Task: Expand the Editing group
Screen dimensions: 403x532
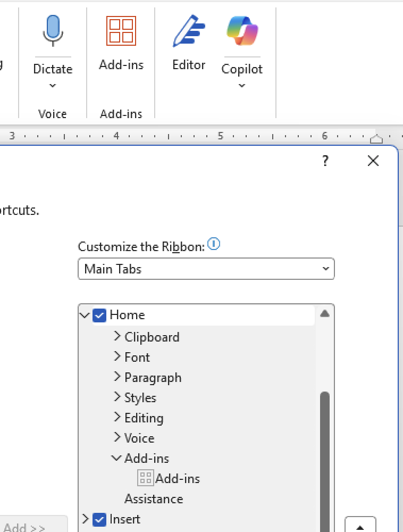Action: tap(117, 417)
